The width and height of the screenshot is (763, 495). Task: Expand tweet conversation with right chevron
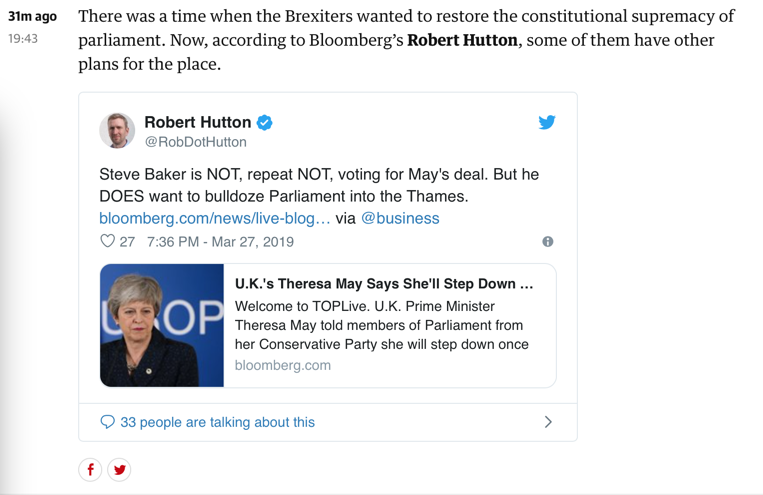548,422
